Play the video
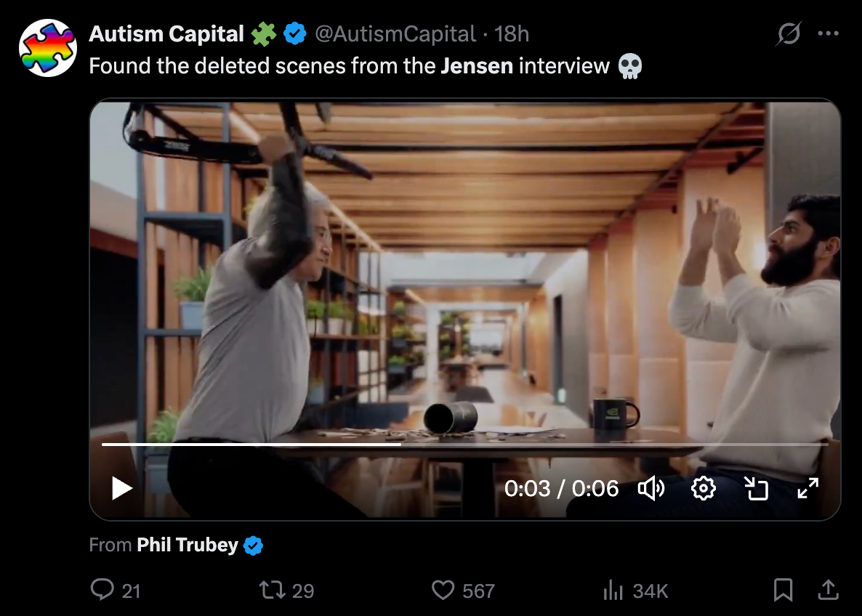Viewport: 862px width, 616px height. tap(122, 488)
